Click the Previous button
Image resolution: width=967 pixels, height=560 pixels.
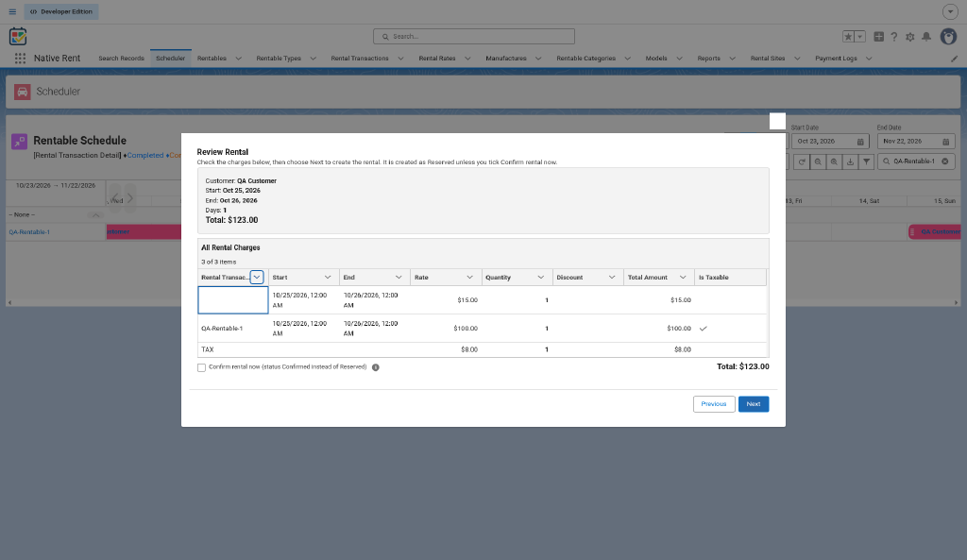[714, 404]
